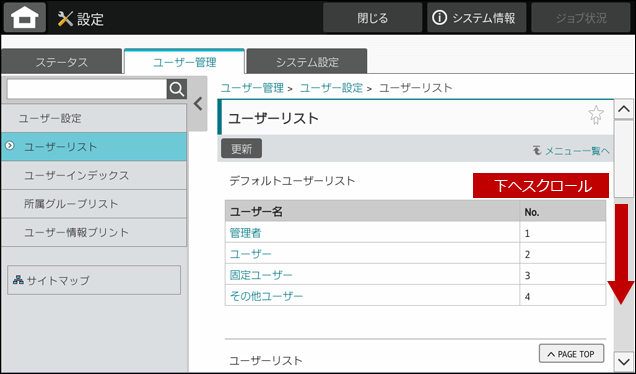Click the ユーザー管理 breadcrumb link
Screen dimensions: 636x374
[x=252, y=88]
